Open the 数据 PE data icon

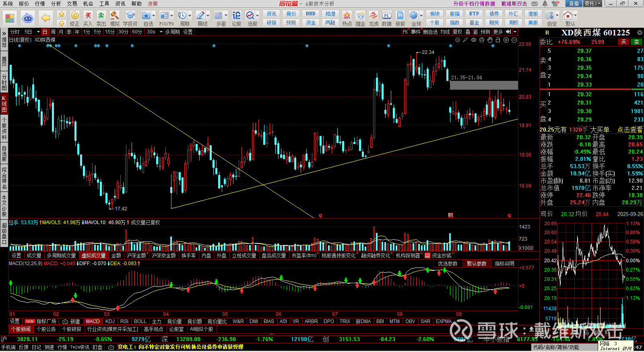[386, 15]
